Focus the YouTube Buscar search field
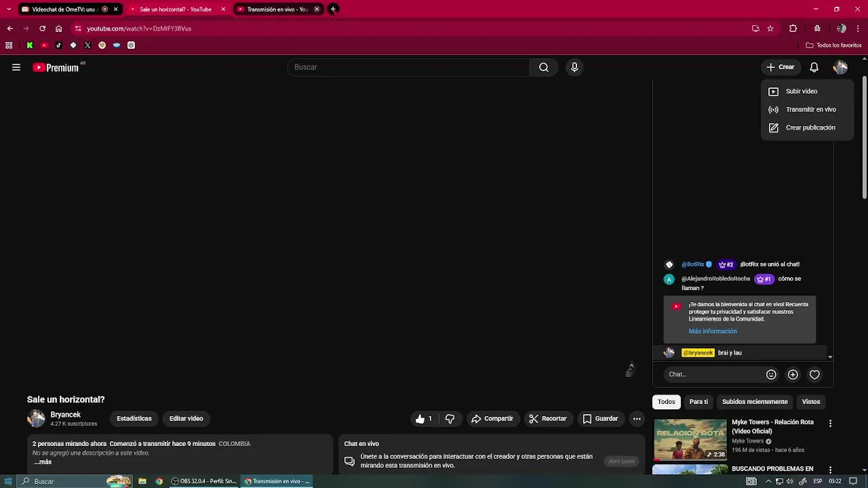 point(408,67)
